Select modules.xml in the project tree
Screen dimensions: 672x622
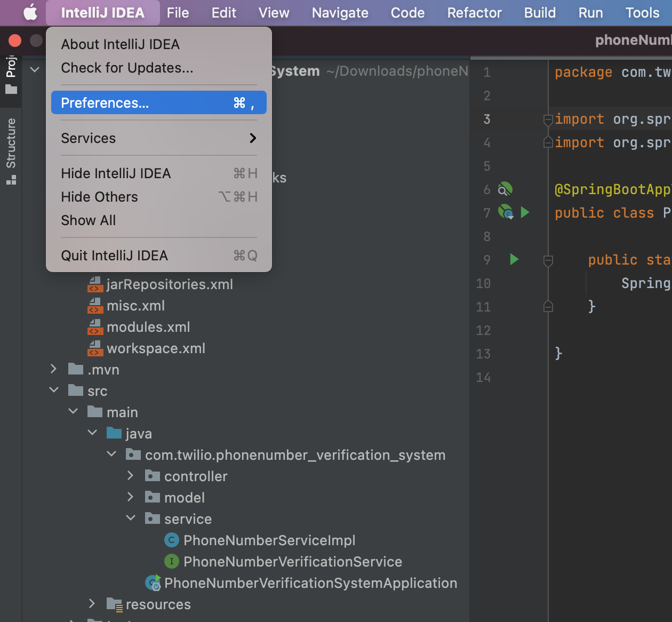(148, 327)
